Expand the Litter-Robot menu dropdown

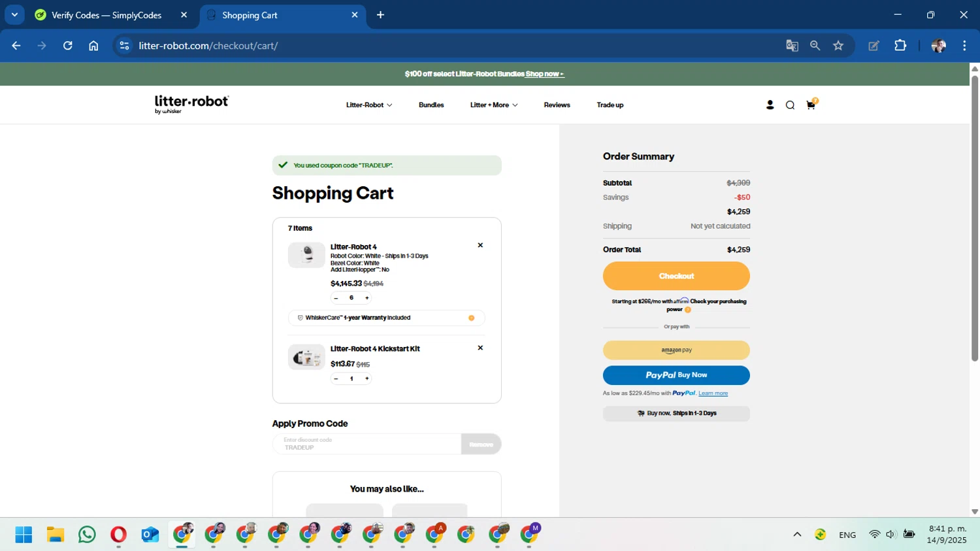pyautogui.click(x=369, y=105)
